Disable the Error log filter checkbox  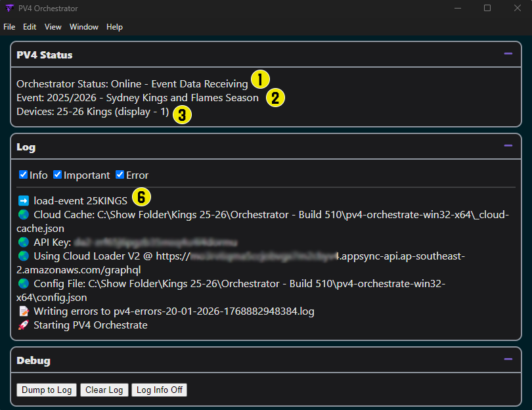(x=120, y=175)
